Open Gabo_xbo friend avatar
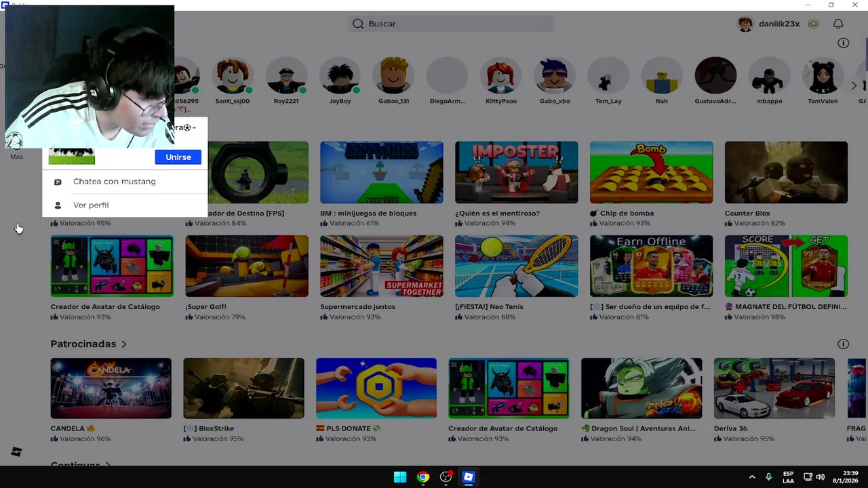This screenshot has width=868, height=488. tap(555, 75)
